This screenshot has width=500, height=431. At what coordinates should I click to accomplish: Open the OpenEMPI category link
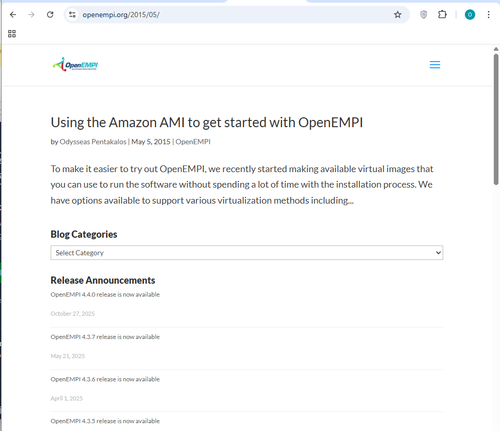pos(193,142)
